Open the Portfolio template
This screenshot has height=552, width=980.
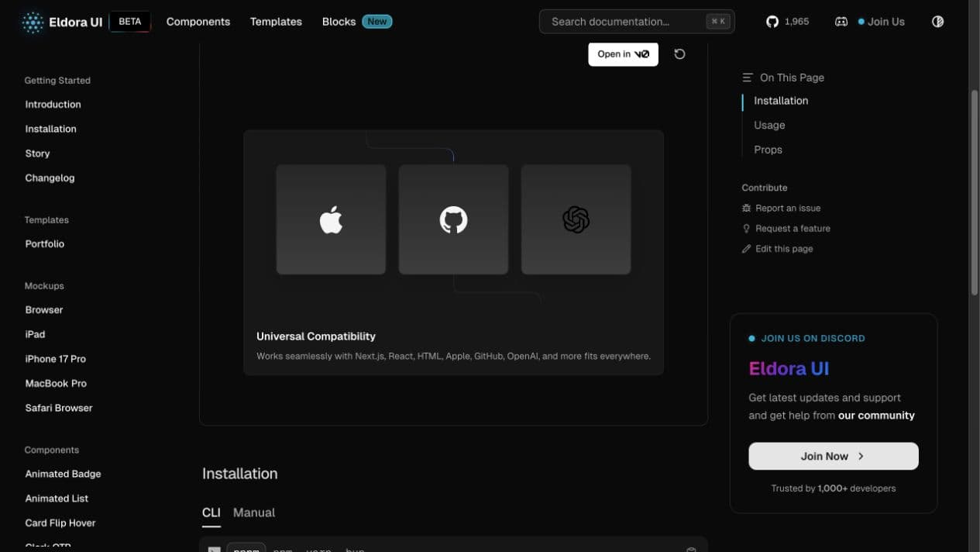coord(44,243)
